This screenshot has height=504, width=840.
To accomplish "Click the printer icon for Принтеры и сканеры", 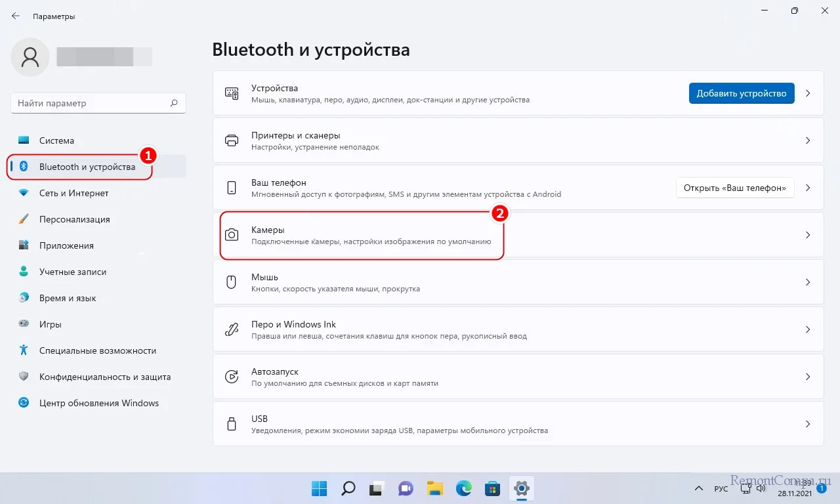I will click(x=232, y=140).
